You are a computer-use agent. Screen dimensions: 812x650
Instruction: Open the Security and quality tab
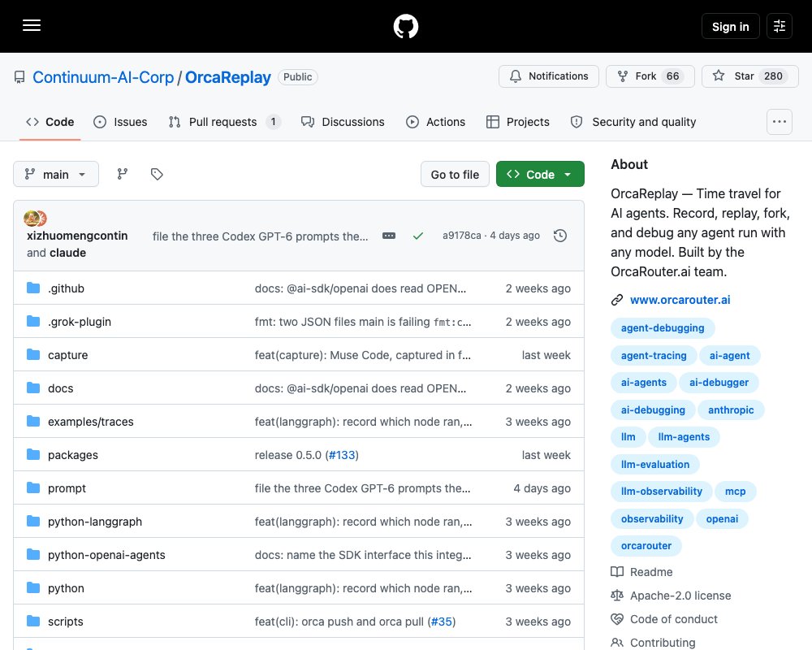tap(633, 122)
